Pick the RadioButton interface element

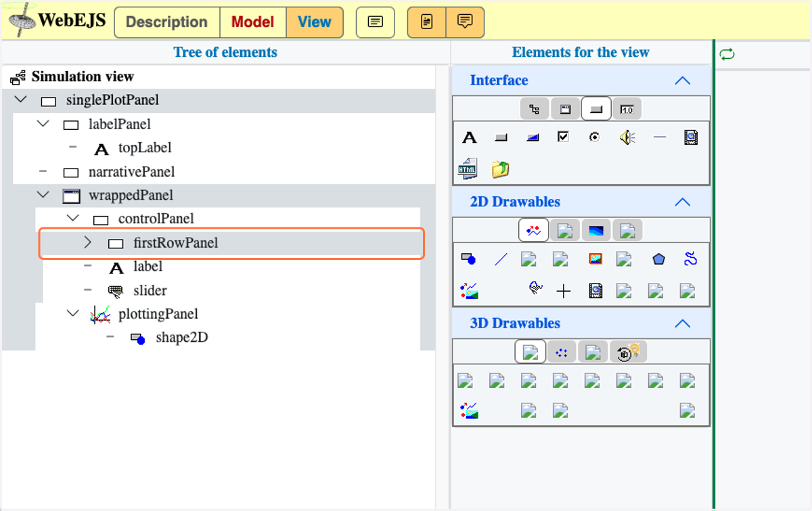[x=594, y=137]
